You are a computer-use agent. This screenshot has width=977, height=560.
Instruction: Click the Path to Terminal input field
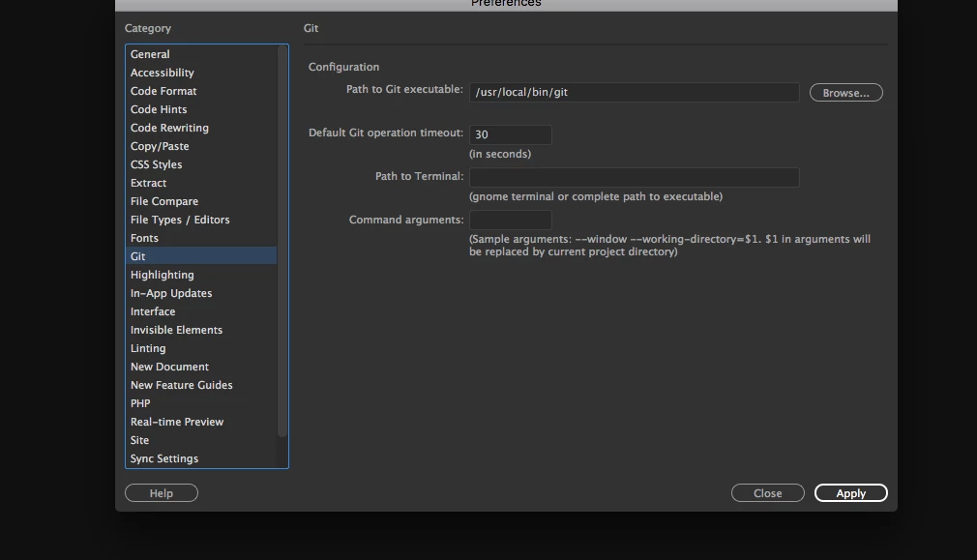(x=635, y=178)
